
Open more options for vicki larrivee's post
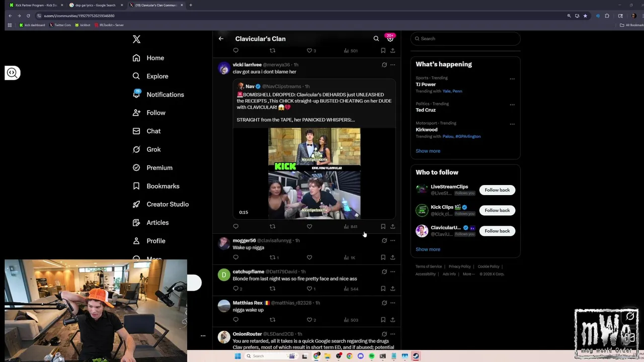[x=392, y=65]
